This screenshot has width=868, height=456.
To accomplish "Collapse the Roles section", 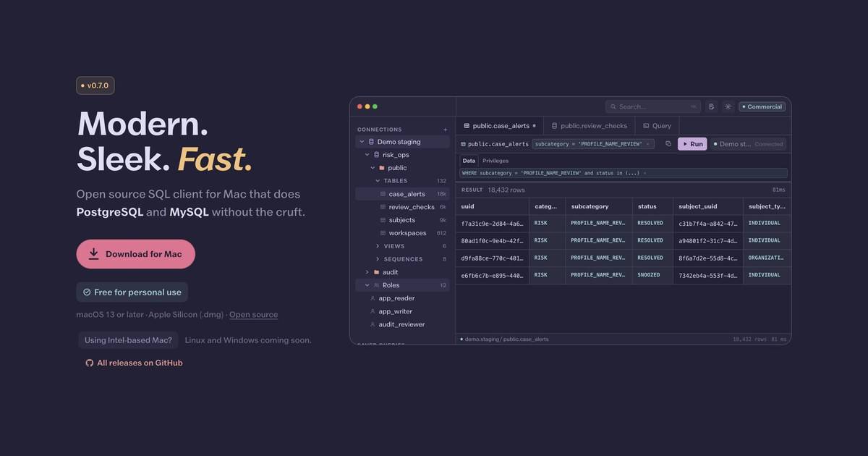I will (367, 285).
